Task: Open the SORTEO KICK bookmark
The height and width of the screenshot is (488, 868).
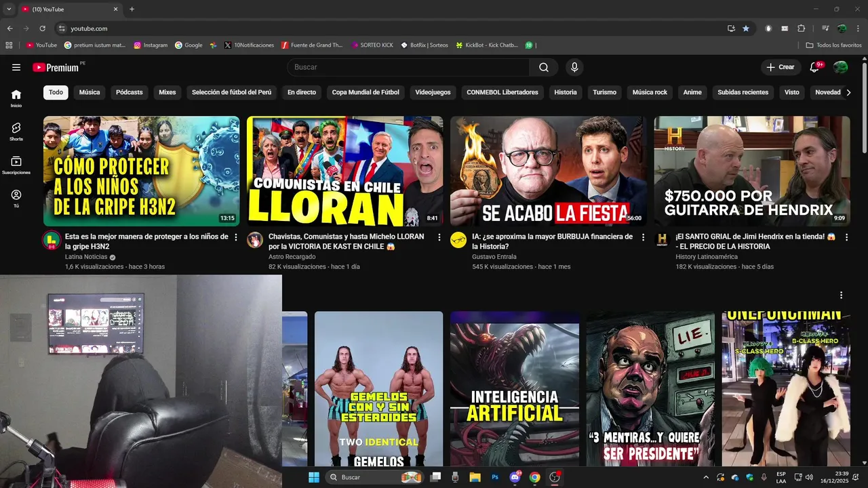Action: (372, 45)
